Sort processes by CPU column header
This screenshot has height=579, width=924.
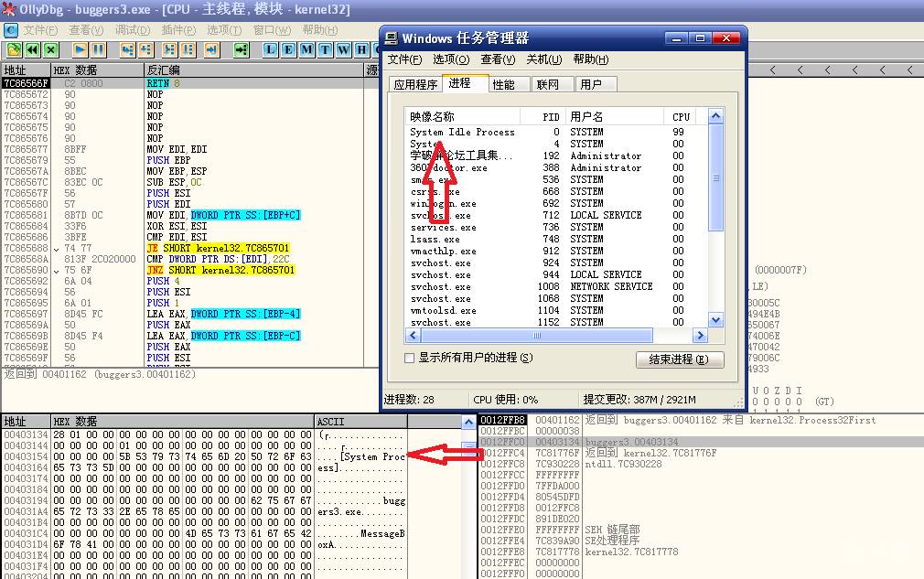[680, 117]
